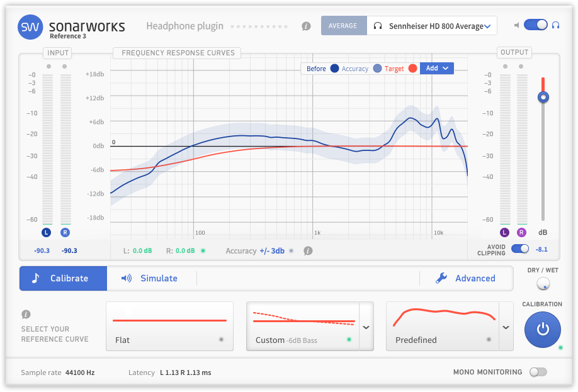Viewport: 578px width, 392px height.
Task: Adjust the Dry / Wet knob
Action: tap(543, 284)
